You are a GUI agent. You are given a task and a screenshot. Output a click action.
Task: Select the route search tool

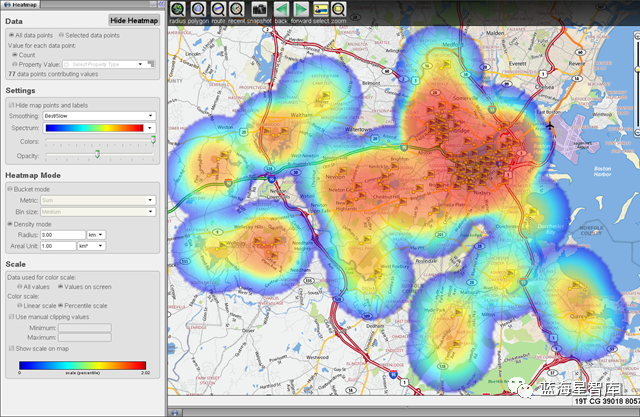coord(218,10)
